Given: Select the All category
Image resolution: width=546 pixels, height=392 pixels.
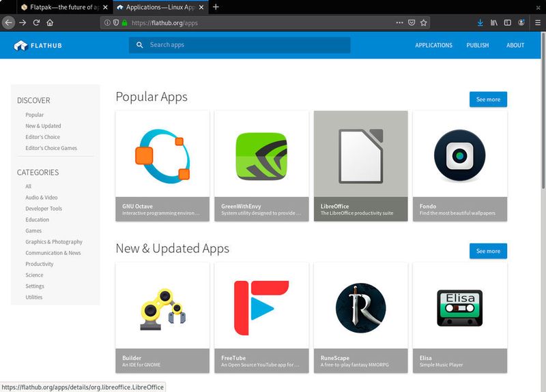Looking at the screenshot, I should coord(28,186).
